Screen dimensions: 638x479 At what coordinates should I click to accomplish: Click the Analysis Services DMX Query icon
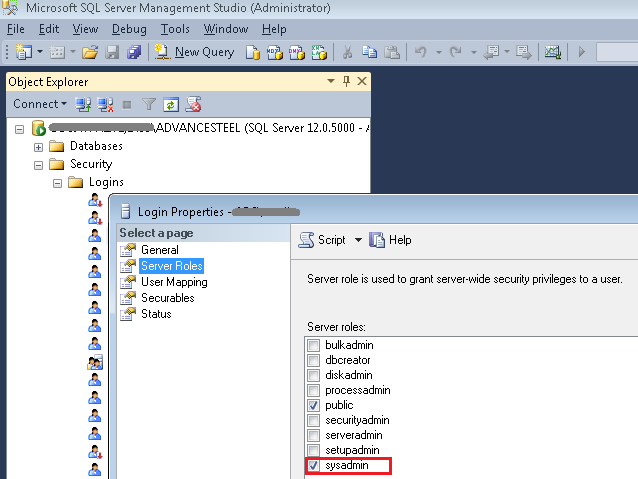point(297,52)
